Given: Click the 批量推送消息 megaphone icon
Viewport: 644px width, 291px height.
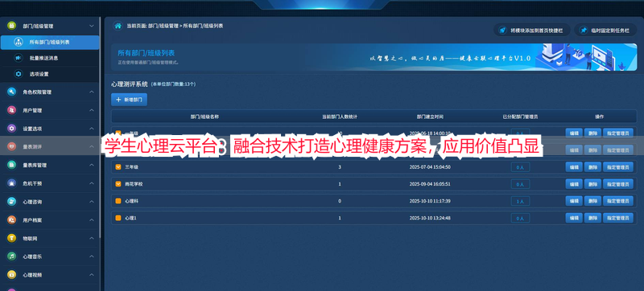Looking at the screenshot, I should [18, 58].
